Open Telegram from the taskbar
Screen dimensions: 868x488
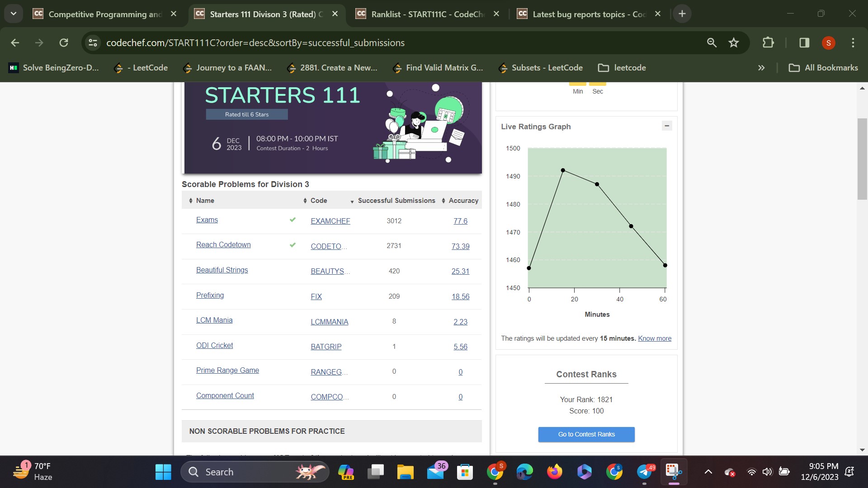(645, 472)
